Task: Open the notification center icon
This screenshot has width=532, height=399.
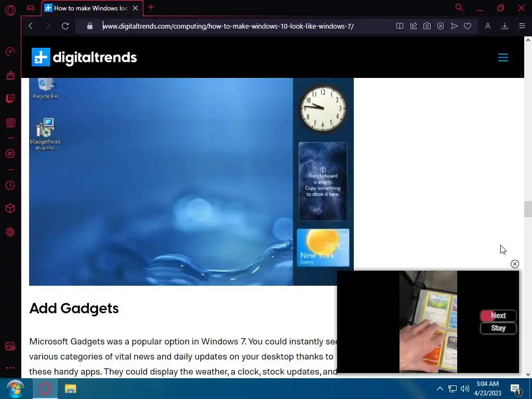Action: [x=515, y=389]
